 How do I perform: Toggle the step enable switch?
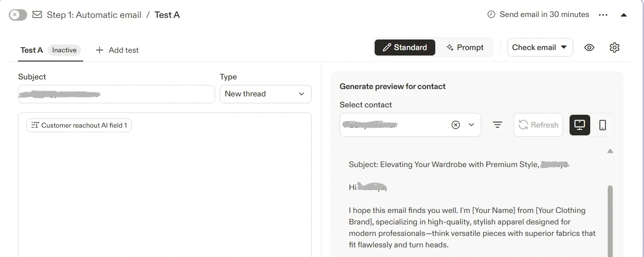pos(18,15)
